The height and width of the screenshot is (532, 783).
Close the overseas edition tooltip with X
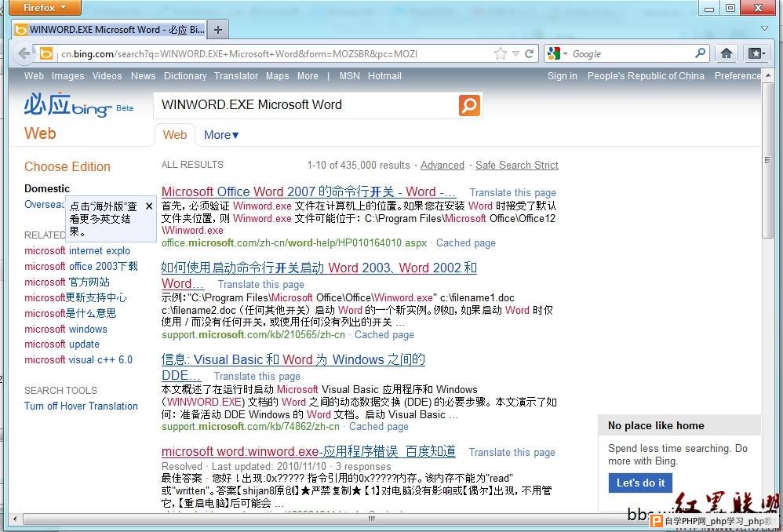coord(149,206)
